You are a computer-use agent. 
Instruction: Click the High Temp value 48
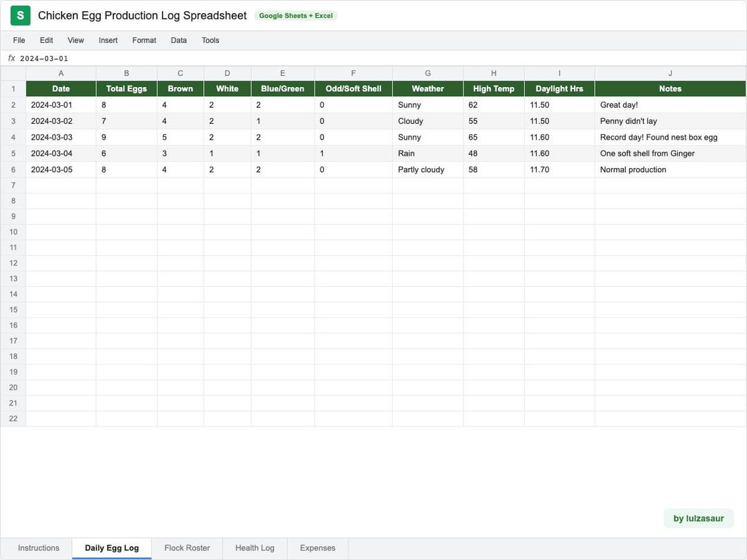click(494, 153)
